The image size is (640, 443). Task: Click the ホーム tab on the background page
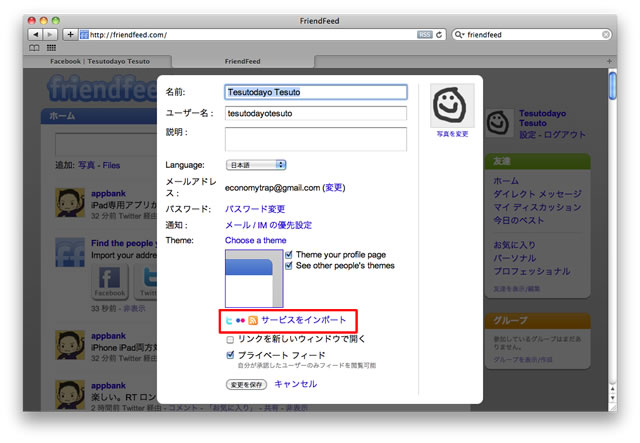click(62, 116)
